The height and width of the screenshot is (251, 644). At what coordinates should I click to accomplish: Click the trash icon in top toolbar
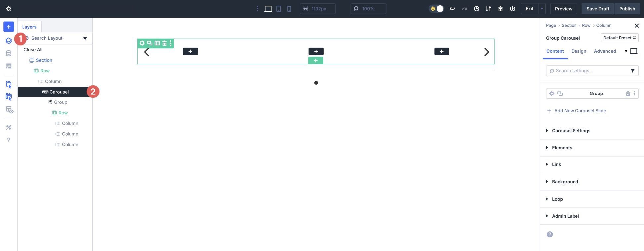[x=500, y=9]
